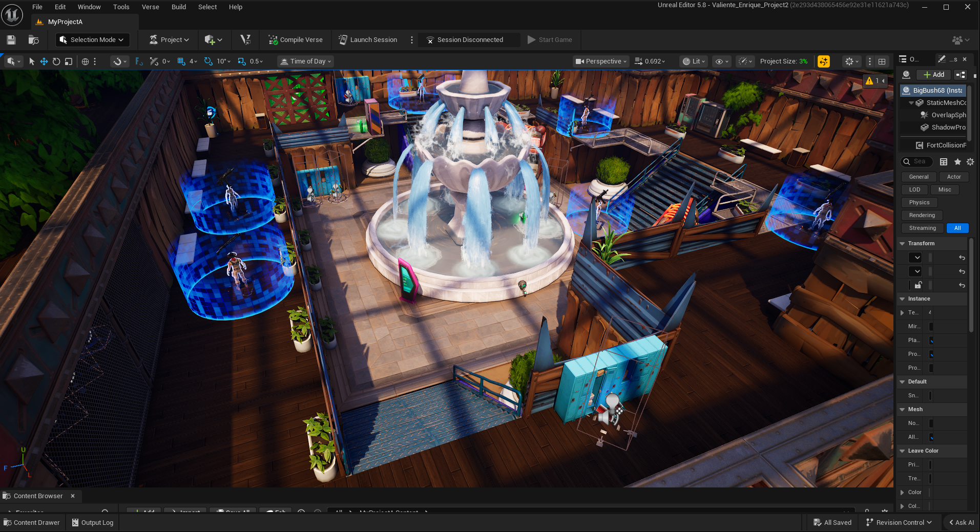980x532 pixels.
Task: Toggle the surface snapping icon
Action: coord(139,61)
